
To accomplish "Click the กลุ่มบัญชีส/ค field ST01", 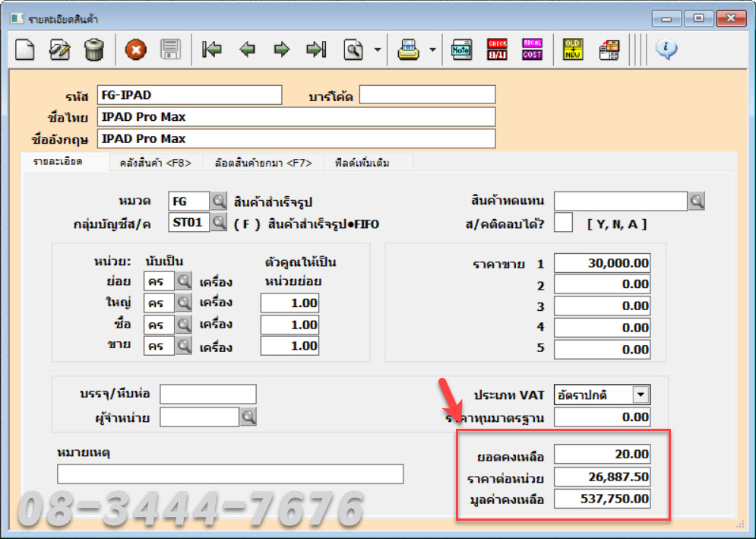I will tap(189, 223).
